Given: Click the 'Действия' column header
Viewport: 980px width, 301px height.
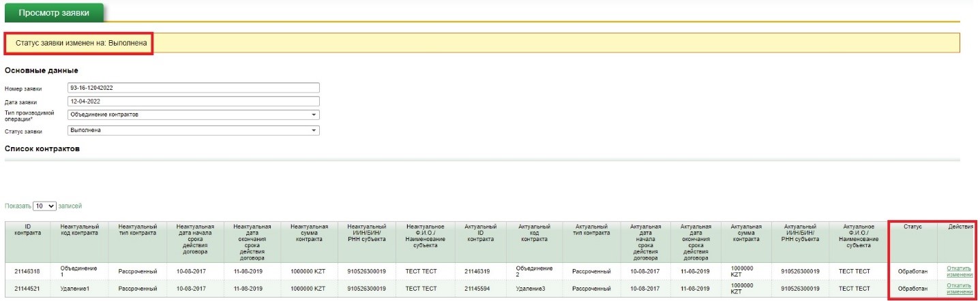Looking at the screenshot, I should tap(960, 226).
